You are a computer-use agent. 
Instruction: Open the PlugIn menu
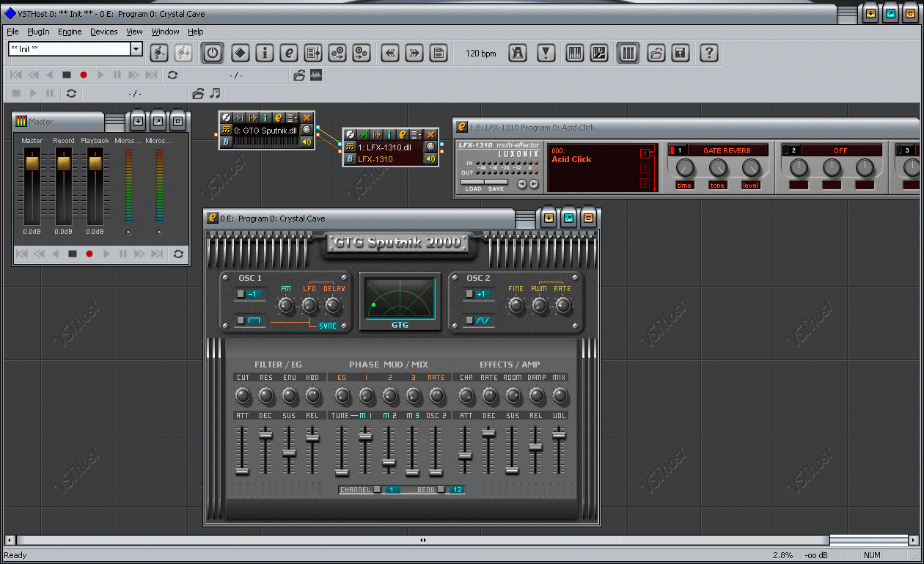pos(38,32)
